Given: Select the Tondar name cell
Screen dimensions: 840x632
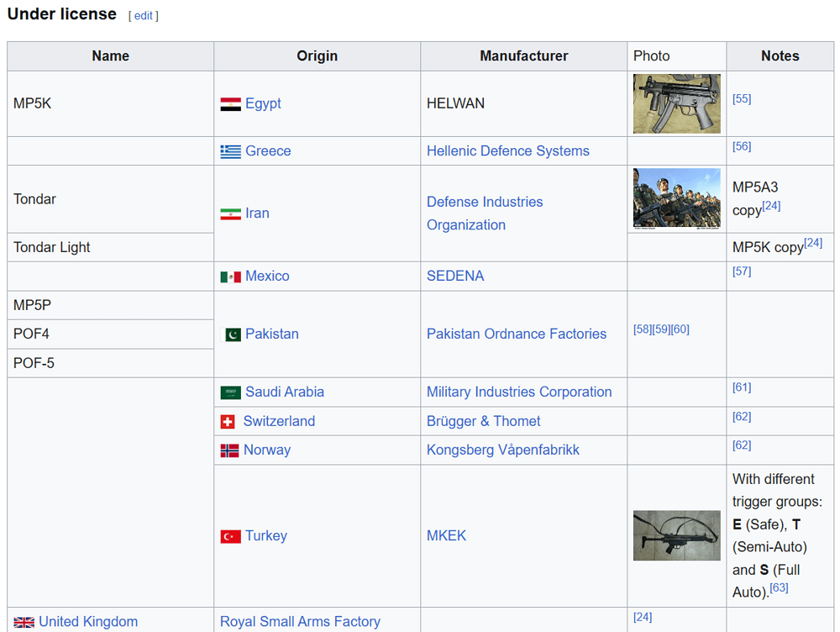Looking at the screenshot, I should pos(110,199).
